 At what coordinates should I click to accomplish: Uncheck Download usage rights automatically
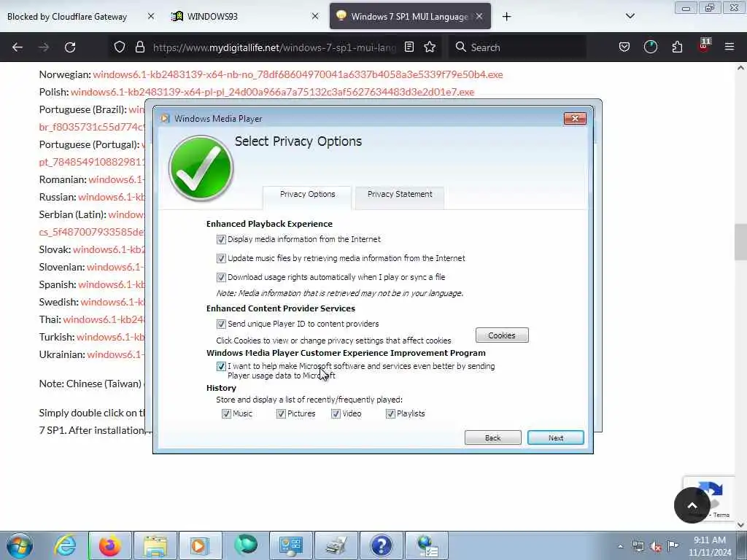click(221, 277)
